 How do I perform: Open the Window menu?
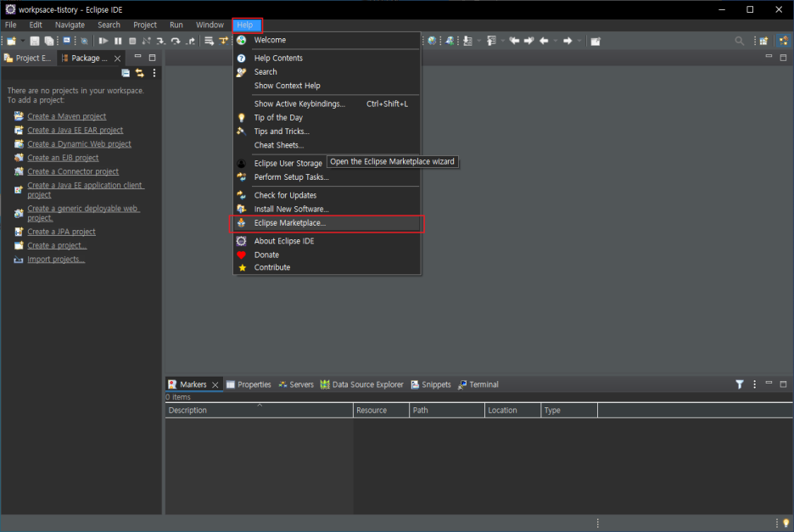[x=210, y=25]
